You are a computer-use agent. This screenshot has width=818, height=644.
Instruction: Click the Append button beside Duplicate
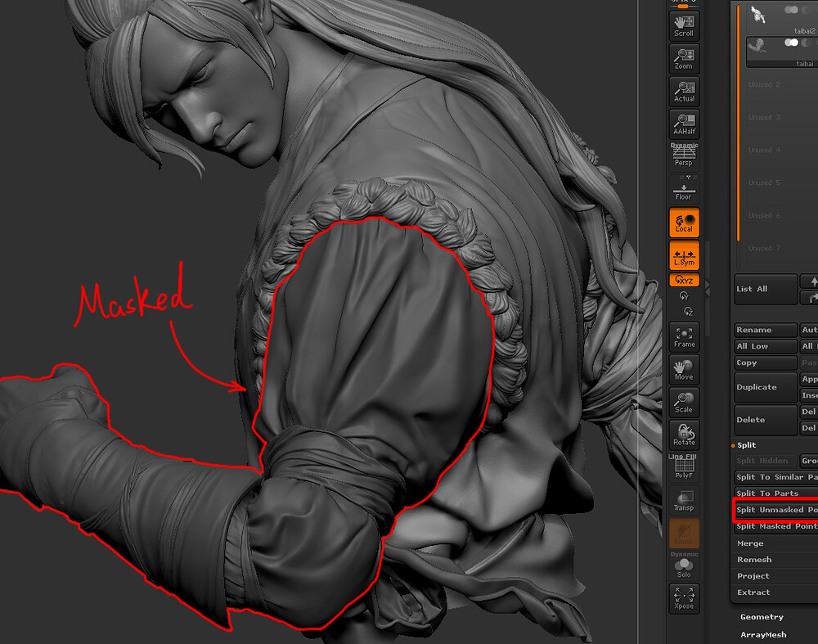tap(810, 380)
